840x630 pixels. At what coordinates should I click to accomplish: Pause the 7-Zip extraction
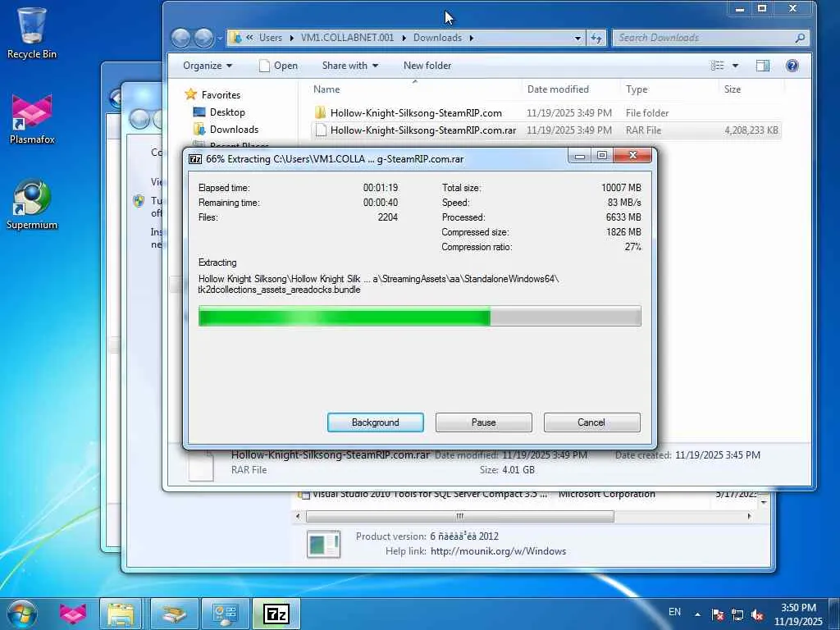tap(483, 422)
